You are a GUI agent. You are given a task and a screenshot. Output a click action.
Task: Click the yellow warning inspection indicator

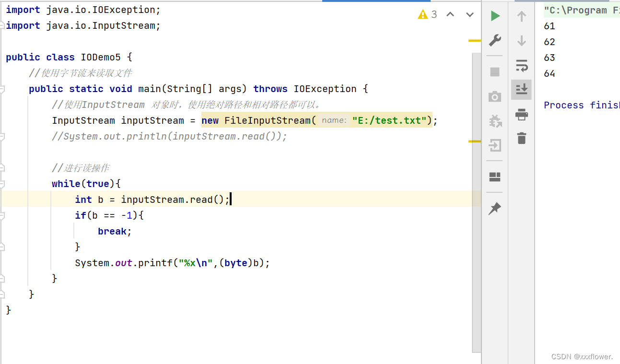pos(427,14)
